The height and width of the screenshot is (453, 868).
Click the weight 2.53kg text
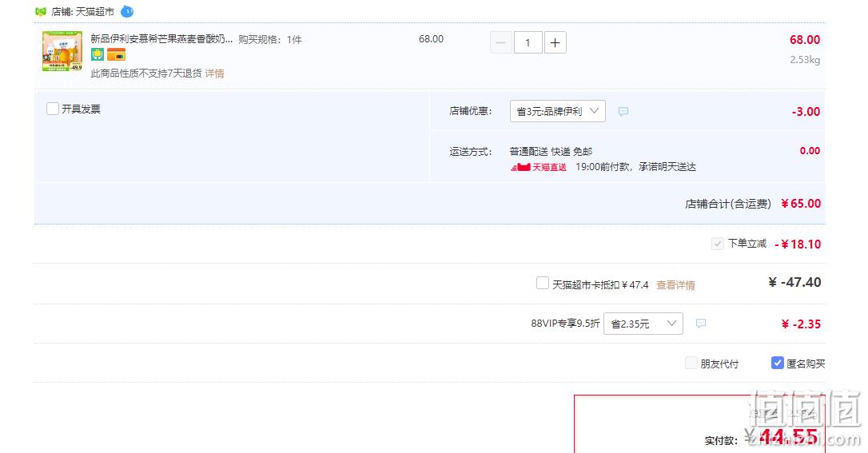(805, 60)
